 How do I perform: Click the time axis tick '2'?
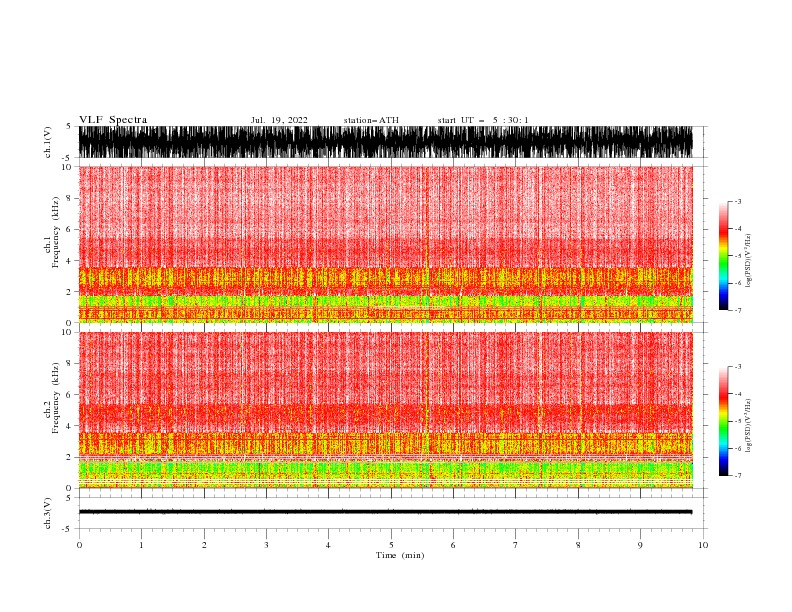pos(204,545)
